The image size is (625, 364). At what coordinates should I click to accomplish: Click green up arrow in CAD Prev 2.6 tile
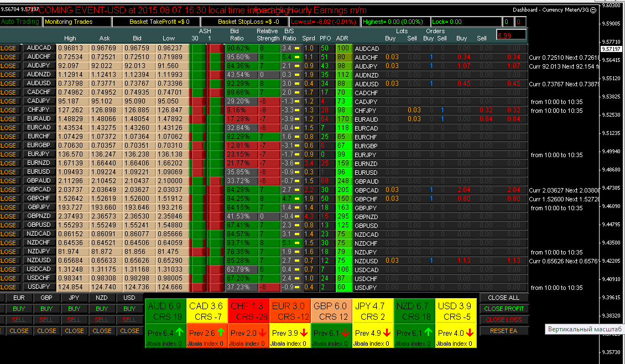tap(221, 332)
